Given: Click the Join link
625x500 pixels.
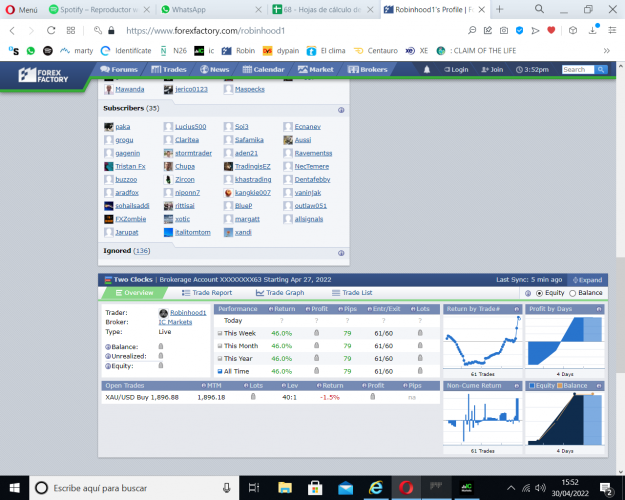Looking at the screenshot, I should (492, 70).
